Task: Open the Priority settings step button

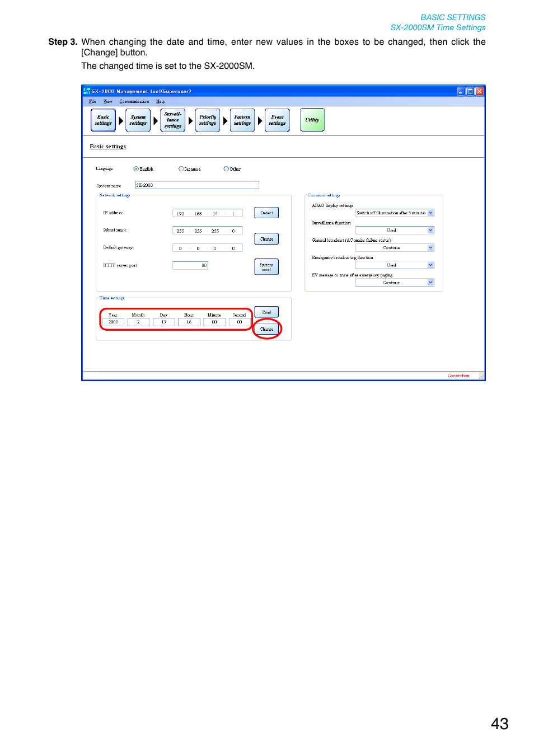Action: tap(208, 120)
